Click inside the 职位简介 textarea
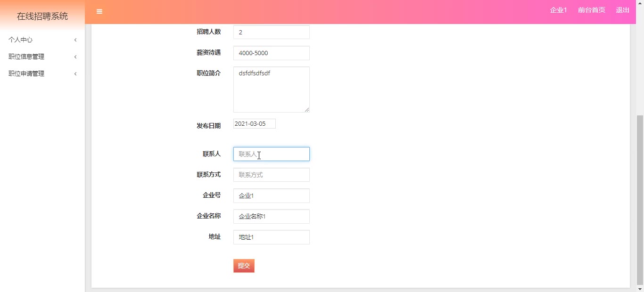The width and height of the screenshot is (644, 292). click(272, 89)
